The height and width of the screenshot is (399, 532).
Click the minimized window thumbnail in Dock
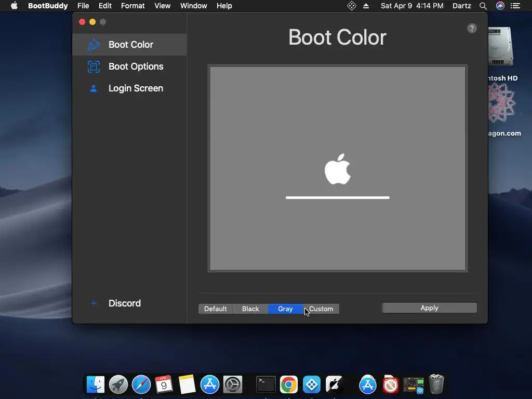tap(413, 385)
